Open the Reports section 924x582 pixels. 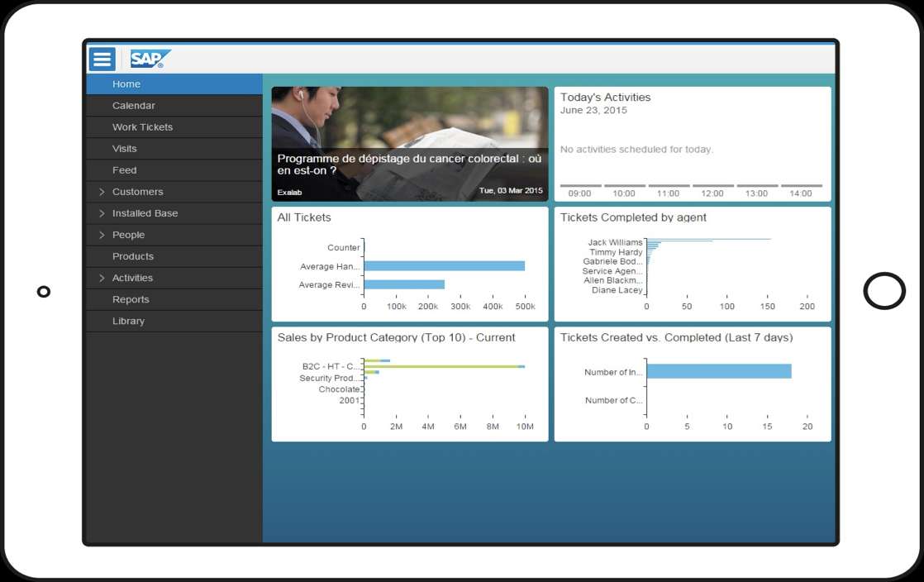pyautogui.click(x=132, y=299)
